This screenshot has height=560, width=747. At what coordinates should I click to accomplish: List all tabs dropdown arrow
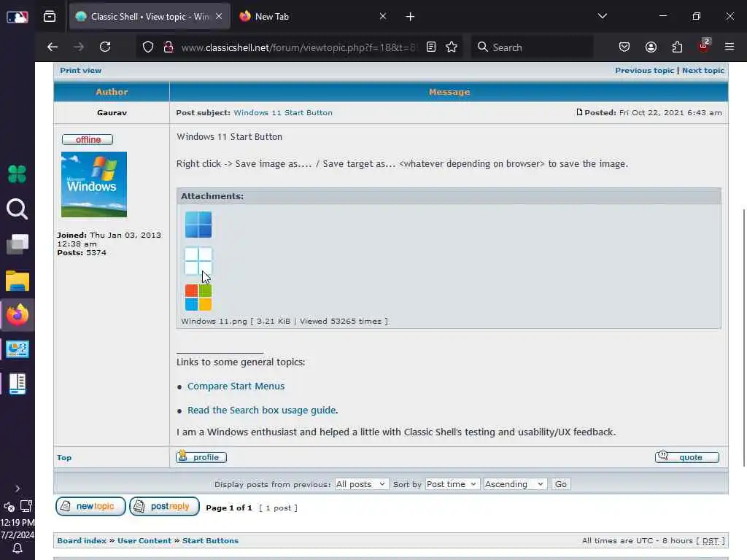[602, 16]
